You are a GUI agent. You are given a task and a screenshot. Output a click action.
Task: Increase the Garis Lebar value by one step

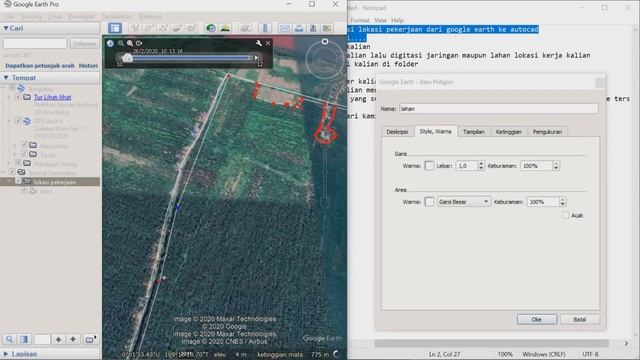click(x=481, y=163)
